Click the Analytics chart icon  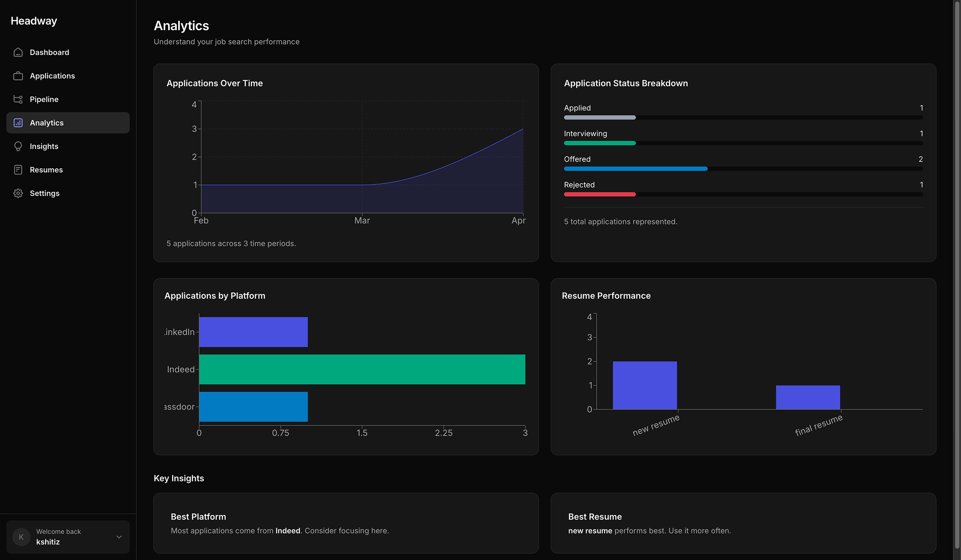(x=18, y=123)
